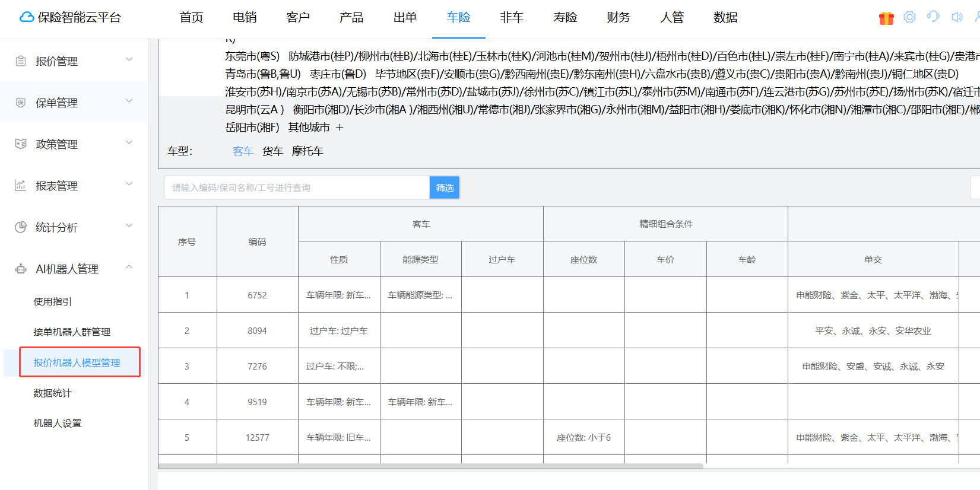Expand the 报价管理 menu chevron
This screenshot has width=980, height=490.
(x=129, y=59)
